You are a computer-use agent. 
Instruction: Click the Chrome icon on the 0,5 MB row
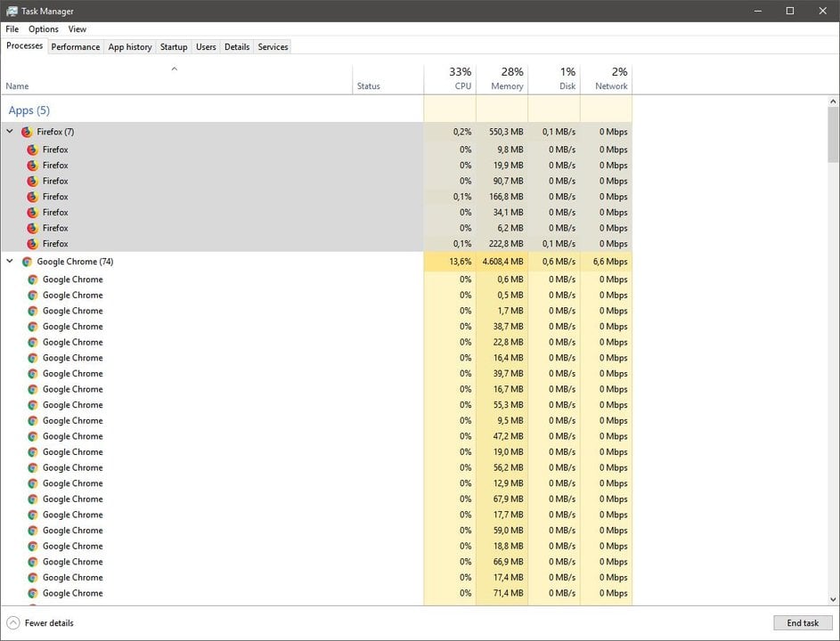point(33,295)
